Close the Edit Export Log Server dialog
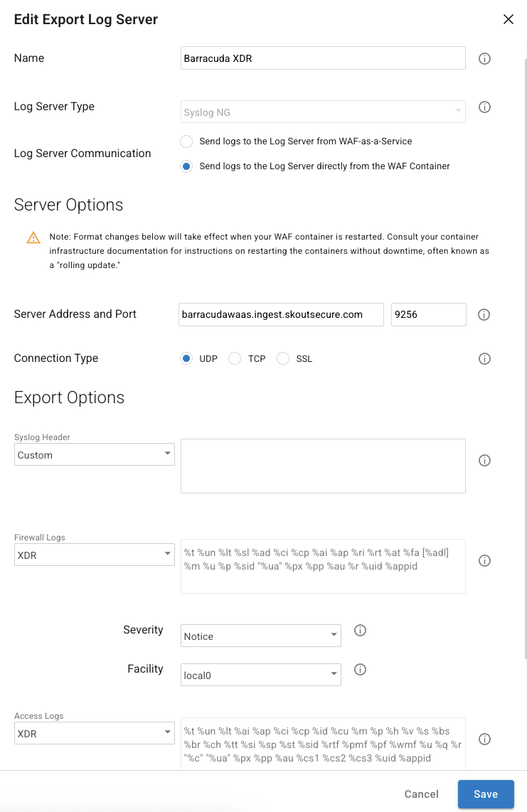Screen dimensions: 527x812 509,19
